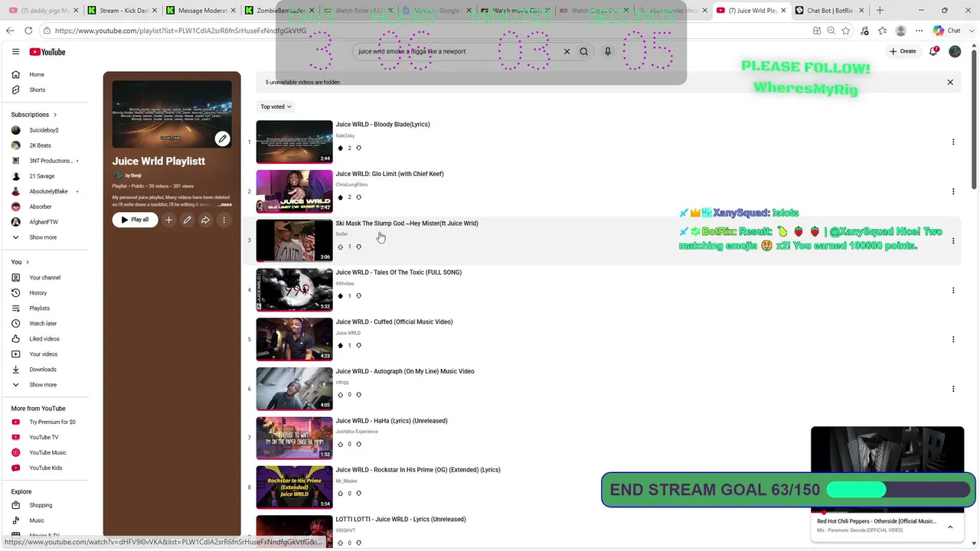Click the YouTube search input field
The height and width of the screenshot is (551, 980).
pyautogui.click(x=458, y=52)
